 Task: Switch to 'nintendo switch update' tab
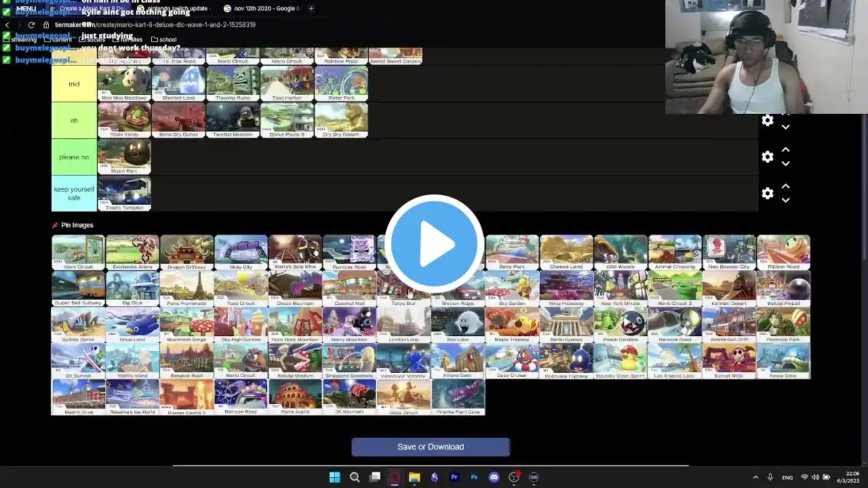coord(173,8)
